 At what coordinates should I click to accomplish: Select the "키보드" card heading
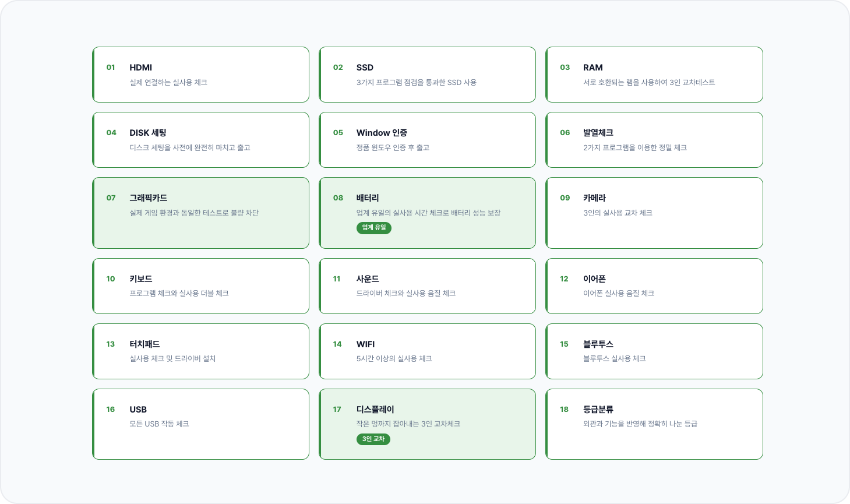click(x=141, y=279)
